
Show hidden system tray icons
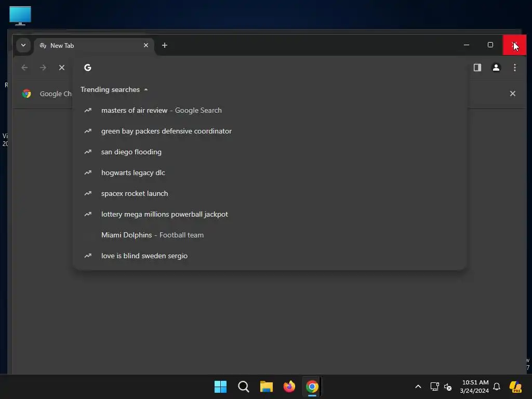pyautogui.click(x=418, y=387)
